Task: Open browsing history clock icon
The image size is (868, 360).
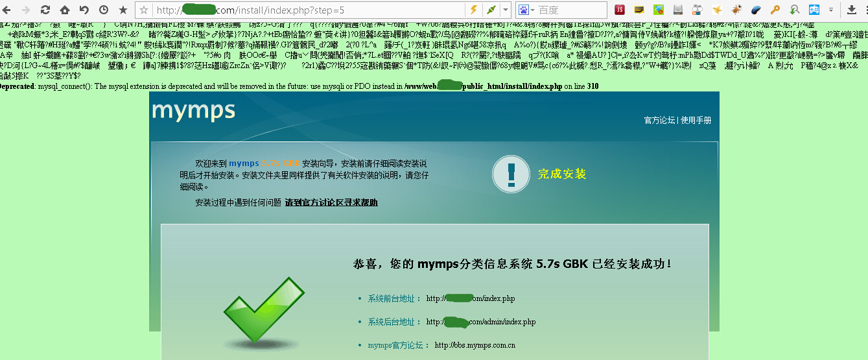Action: pos(103,10)
